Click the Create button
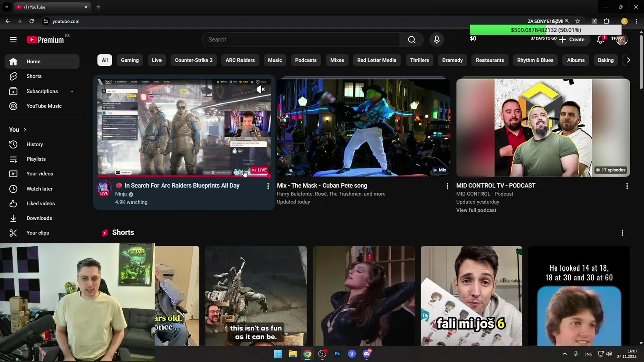This screenshot has height=362, width=644. click(x=572, y=40)
